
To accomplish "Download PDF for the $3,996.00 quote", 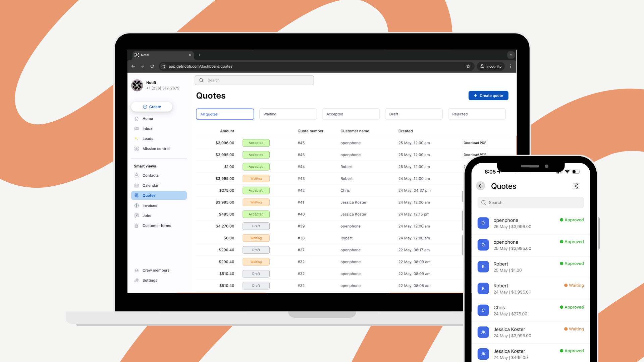I will 475,143.
